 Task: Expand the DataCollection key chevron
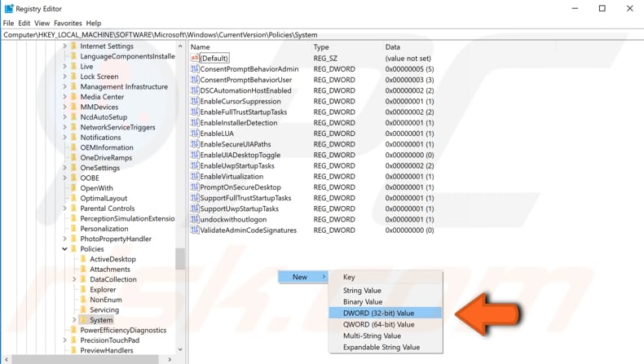click(x=74, y=279)
